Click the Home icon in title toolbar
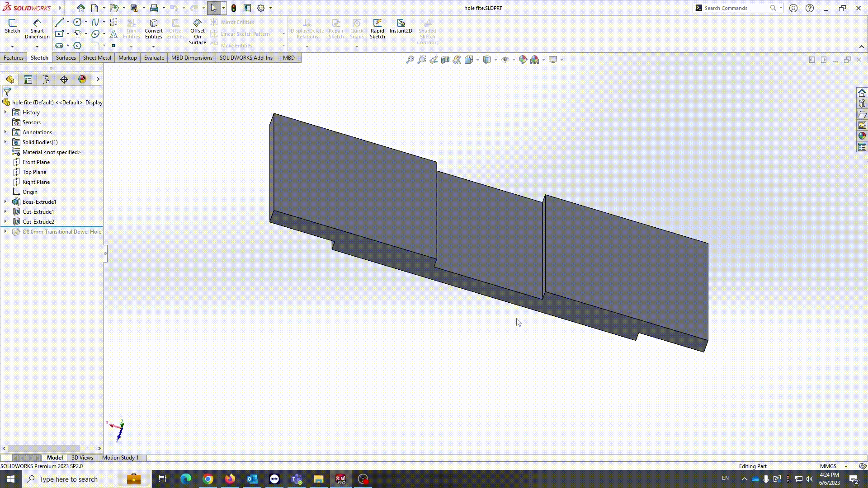This screenshot has height=488, width=868. (x=80, y=8)
